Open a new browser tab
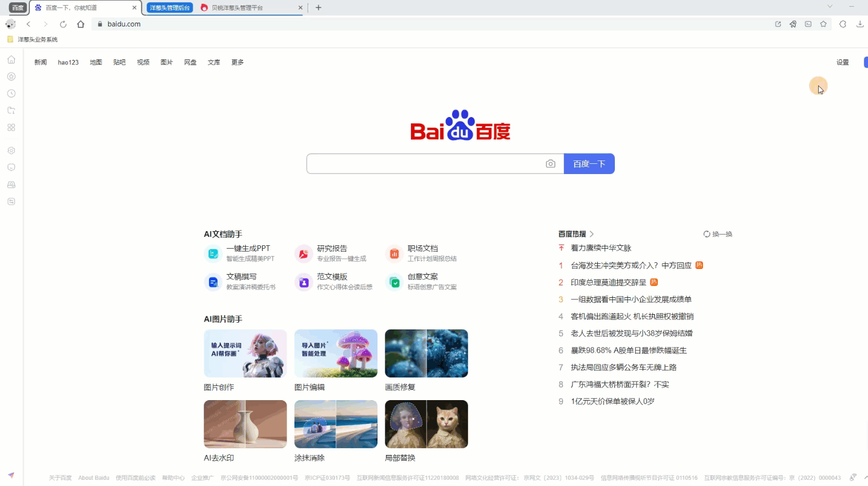Viewport: 868px width, 486px height. (318, 7)
